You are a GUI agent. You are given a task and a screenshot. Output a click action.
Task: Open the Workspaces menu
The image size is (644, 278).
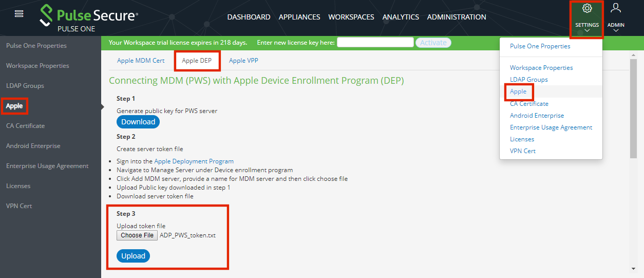pyautogui.click(x=351, y=17)
